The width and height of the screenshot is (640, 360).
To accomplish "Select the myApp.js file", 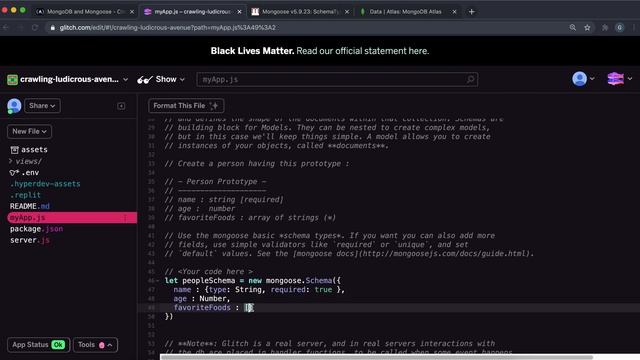I will coord(72,218).
